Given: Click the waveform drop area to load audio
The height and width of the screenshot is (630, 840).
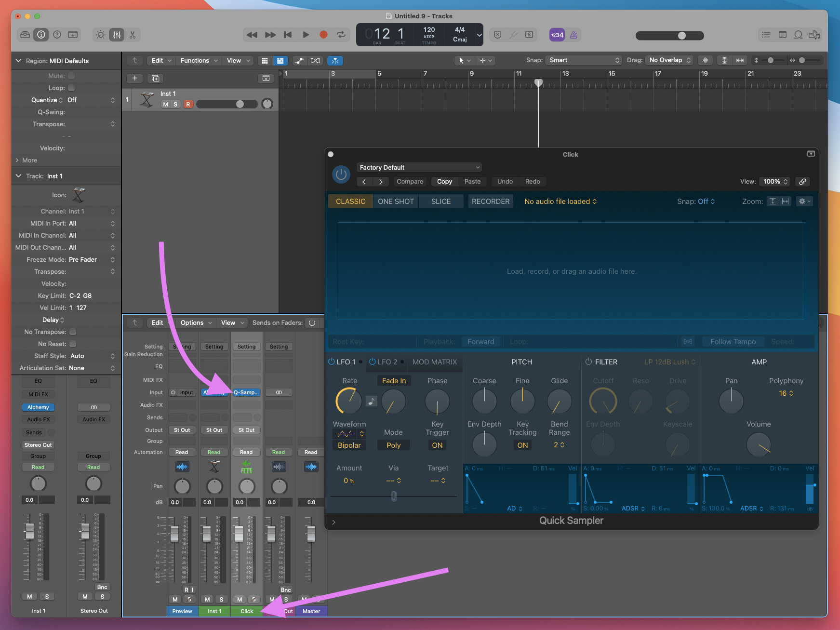Looking at the screenshot, I should [571, 271].
